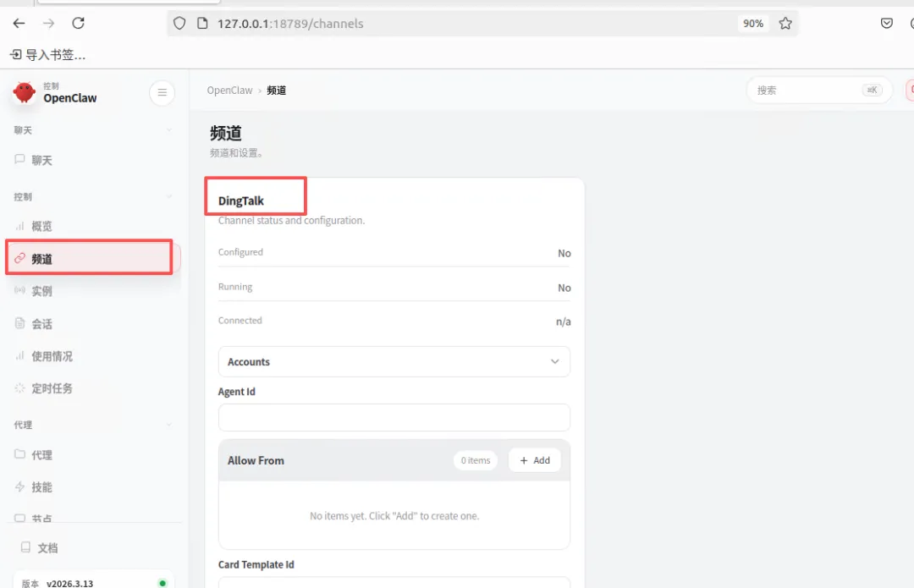Image resolution: width=914 pixels, height=588 pixels.
Task: Collapse the 代理 sidebar section
Action: (x=168, y=425)
